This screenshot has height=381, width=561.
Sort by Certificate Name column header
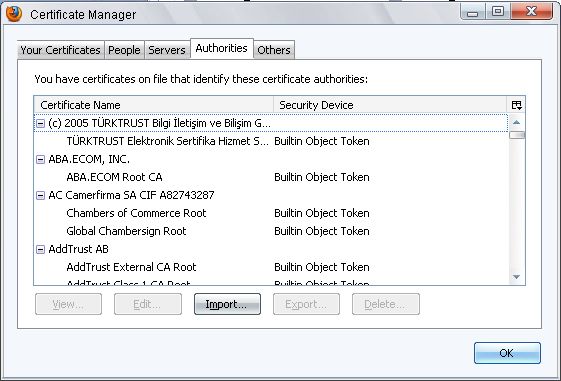(154, 105)
